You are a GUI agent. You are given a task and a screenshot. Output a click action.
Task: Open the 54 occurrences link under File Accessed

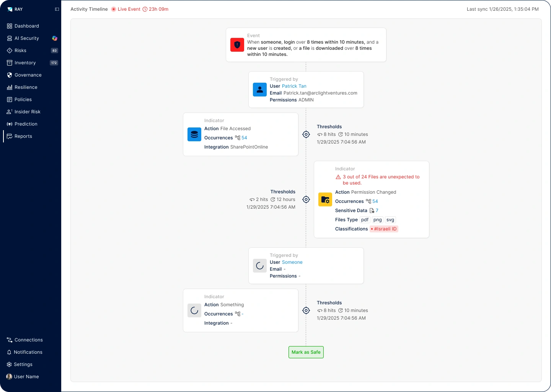coord(244,138)
